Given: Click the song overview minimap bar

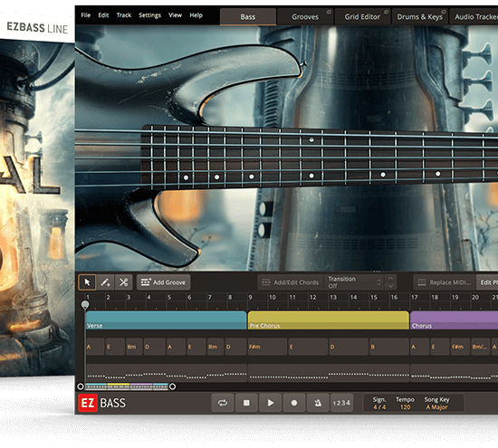Looking at the screenshot, I should click(x=127, y=386).
